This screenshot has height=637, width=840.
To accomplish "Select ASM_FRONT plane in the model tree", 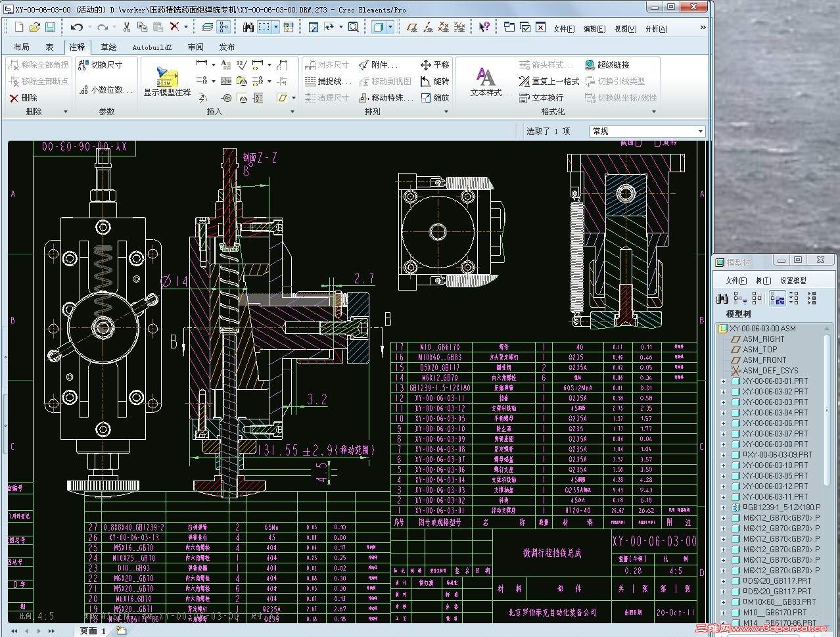I will 764,360.
